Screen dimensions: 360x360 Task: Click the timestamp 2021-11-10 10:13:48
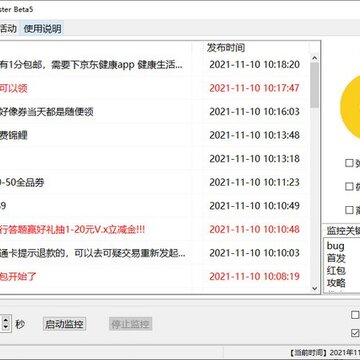coord(254,135)
